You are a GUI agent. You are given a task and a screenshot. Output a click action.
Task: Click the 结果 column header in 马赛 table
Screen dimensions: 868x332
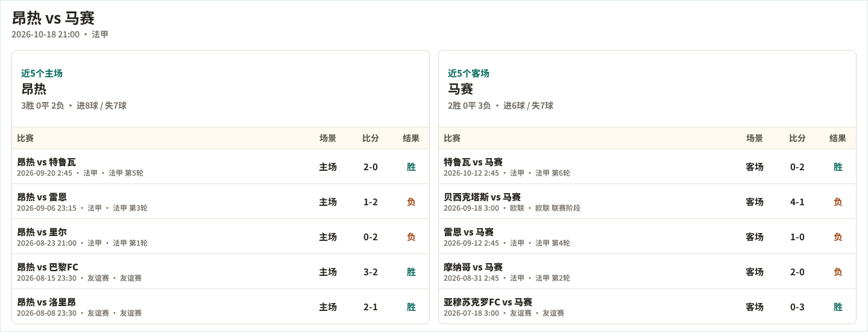tap(838, 138)
